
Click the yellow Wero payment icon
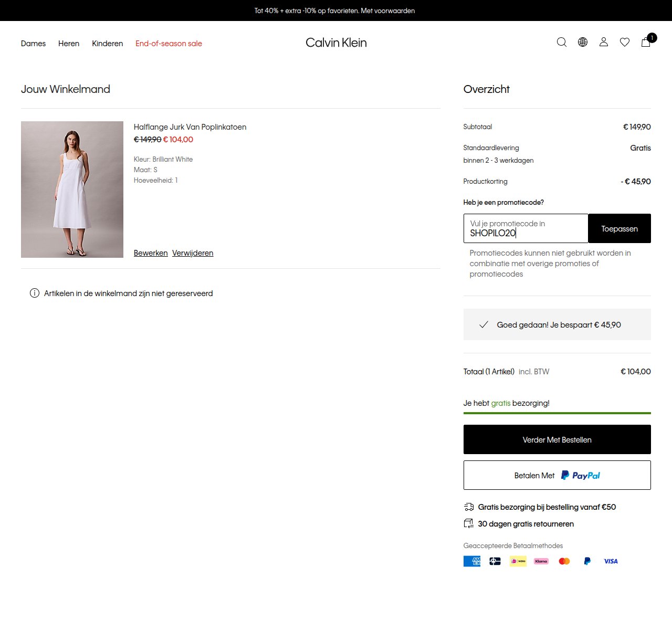518,561
